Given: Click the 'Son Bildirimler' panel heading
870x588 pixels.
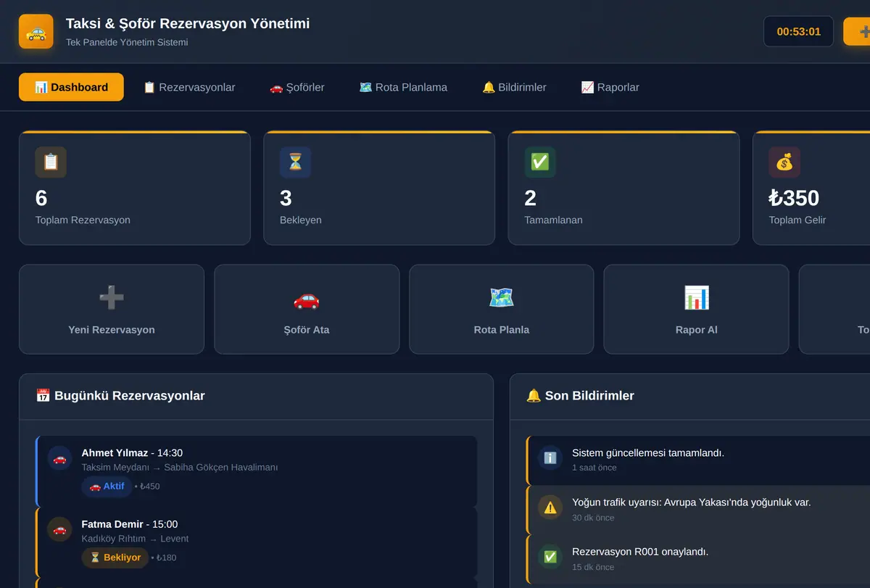Looking at the screenshot, I should click(580, 396).
